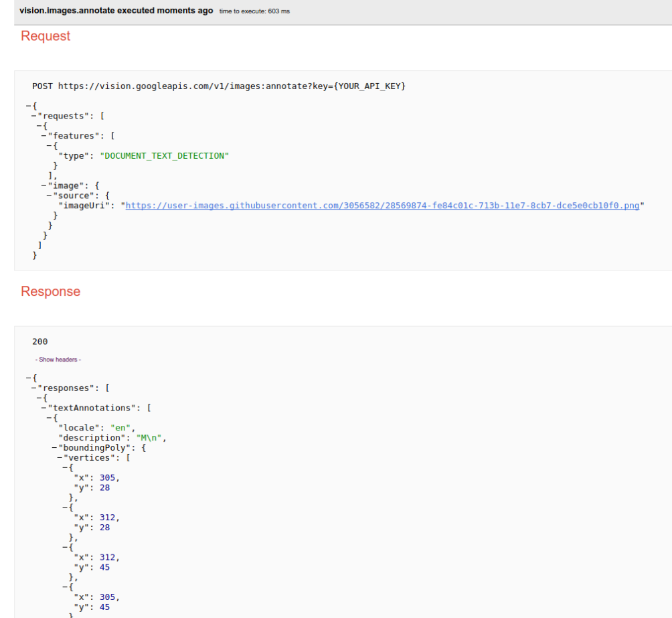This screenshot has height=618, width=672.
Task: Open the githubusercontent imageUri link
Action: point(382,206)
